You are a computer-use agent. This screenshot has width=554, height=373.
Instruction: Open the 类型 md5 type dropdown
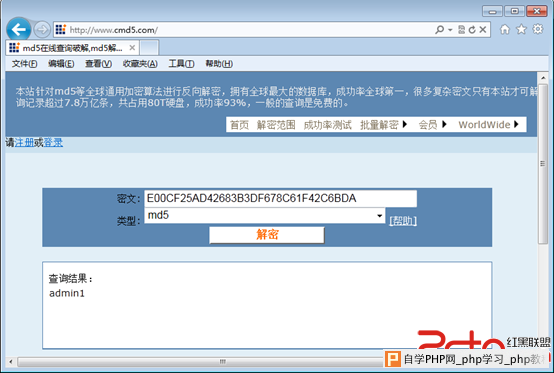coord(265,215)
